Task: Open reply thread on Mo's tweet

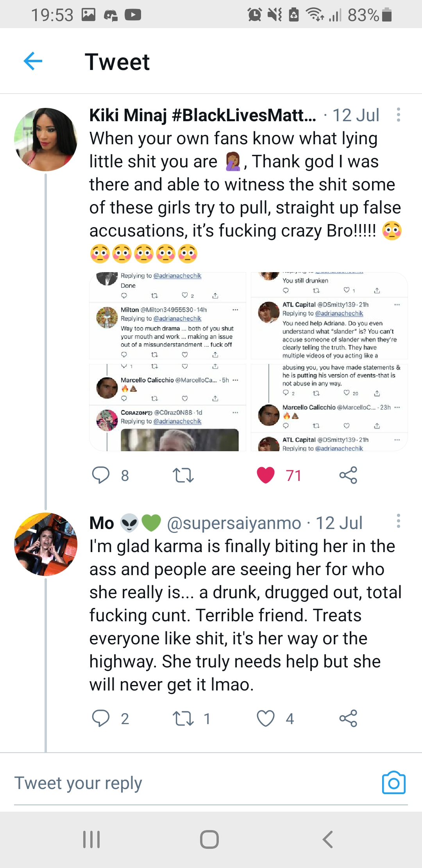Action: [101, 718]
